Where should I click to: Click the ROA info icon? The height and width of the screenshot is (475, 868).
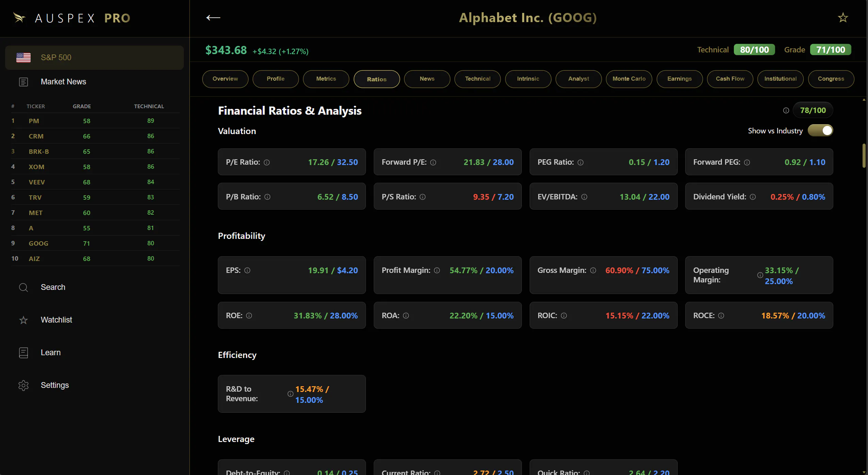coord(406,316)
